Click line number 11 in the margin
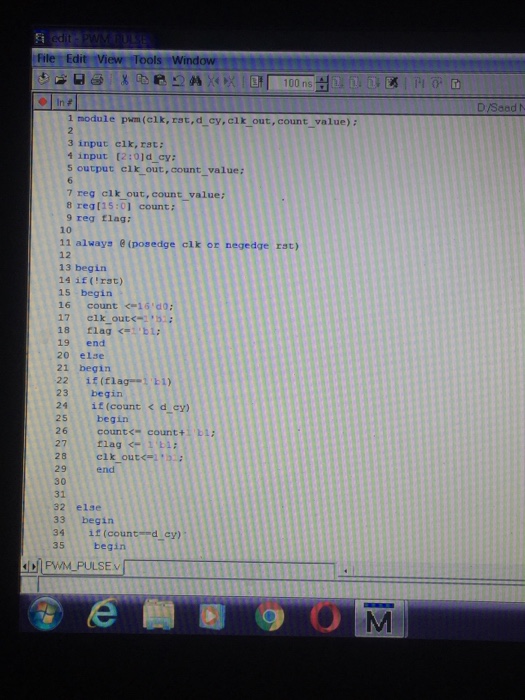The image size is (525, 700). 65,243
